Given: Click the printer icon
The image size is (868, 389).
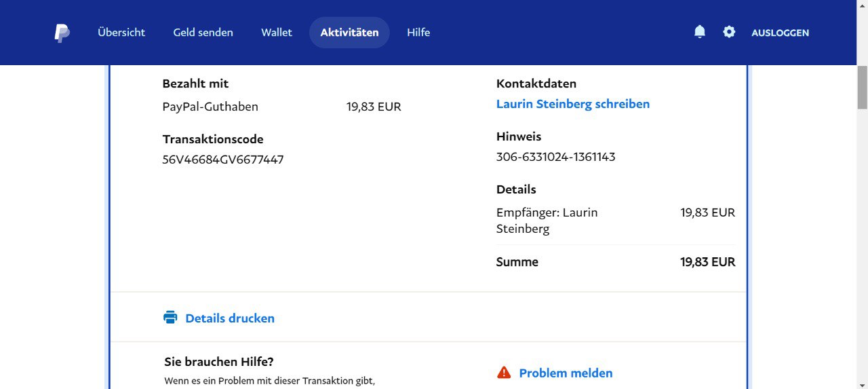Looking at the screenshot, I should [x=170, y=318].
